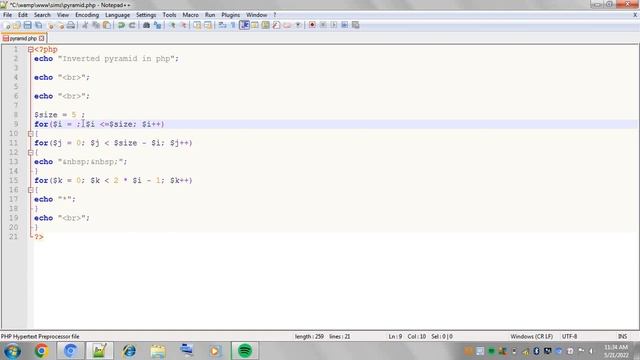This screenshot has height=360, width=640.
Task: Collapse the fold marker at line 12
Action: 31,152
